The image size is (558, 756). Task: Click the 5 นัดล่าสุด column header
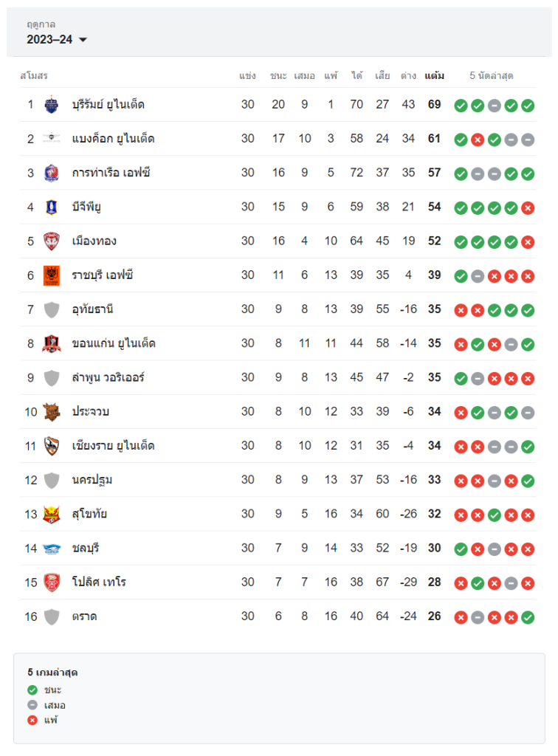(x=492, y=76)
